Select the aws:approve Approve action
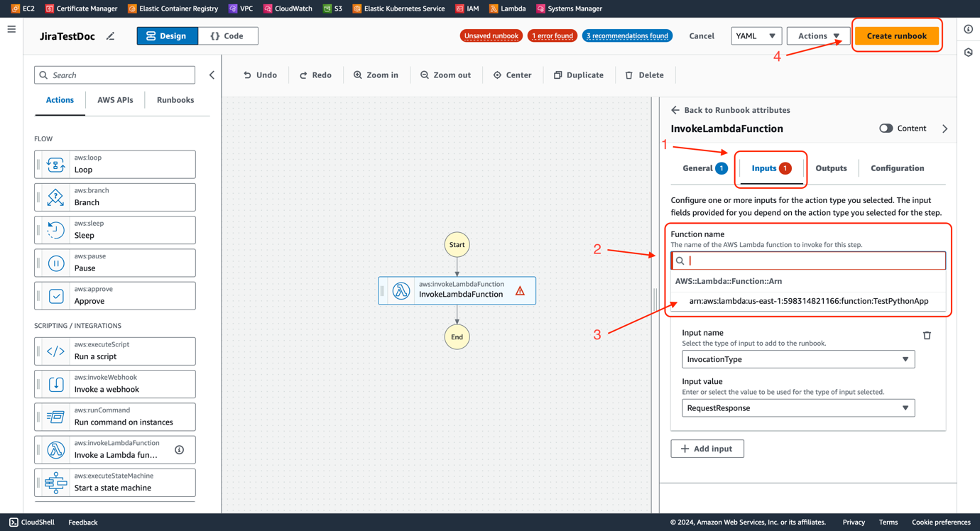Viewport: 980px width, 531px height. pyautogui.click(x=115, y=295)
